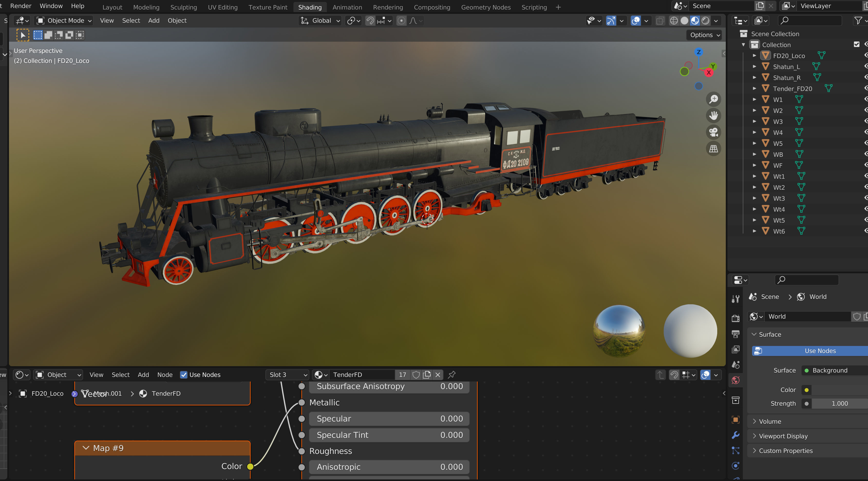Click outliner search field

[810, 20]
